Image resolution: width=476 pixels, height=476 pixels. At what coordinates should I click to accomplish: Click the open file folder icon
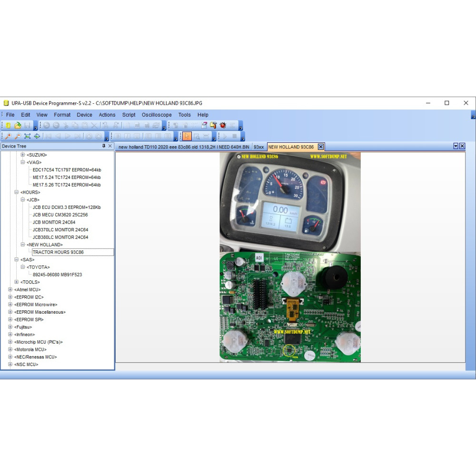tap(18, 125)
